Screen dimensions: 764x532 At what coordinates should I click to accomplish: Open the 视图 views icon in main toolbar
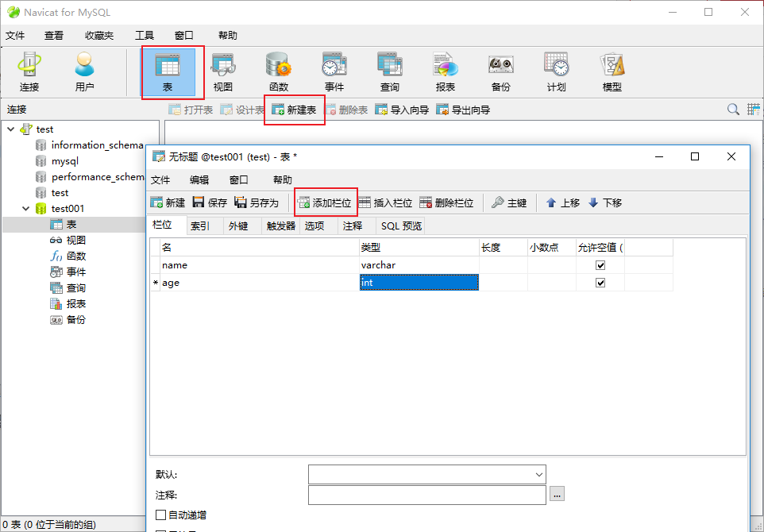click(x=223, y=72)
